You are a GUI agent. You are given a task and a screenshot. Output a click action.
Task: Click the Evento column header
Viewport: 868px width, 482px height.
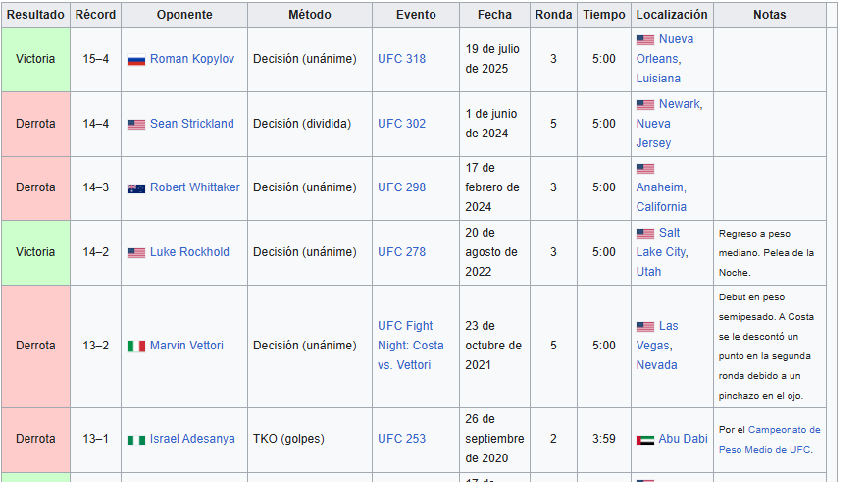[x=416, y=15]
